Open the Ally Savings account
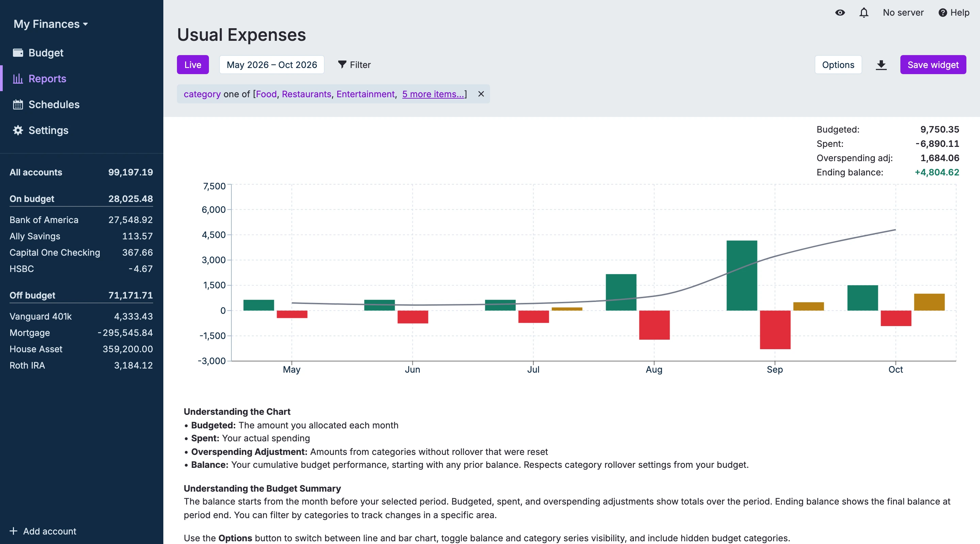The height and width of the screenshot is (544, 980). 81,236
